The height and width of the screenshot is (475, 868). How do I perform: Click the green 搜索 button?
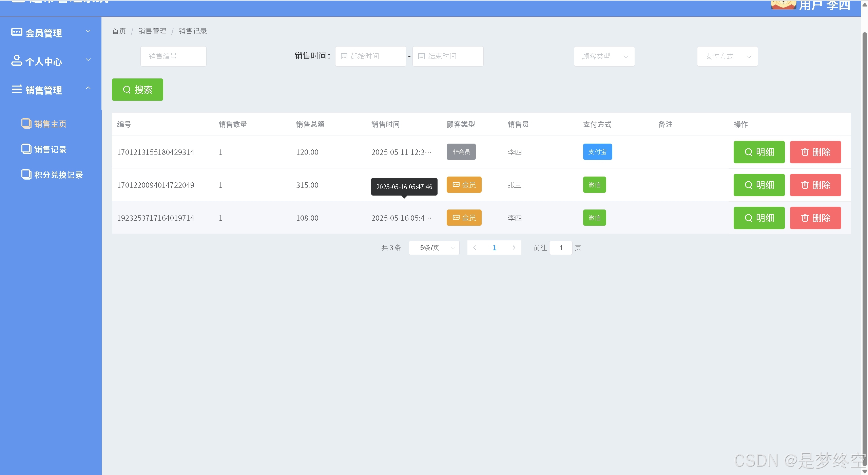pyautogui.click(x=137, y=90)
